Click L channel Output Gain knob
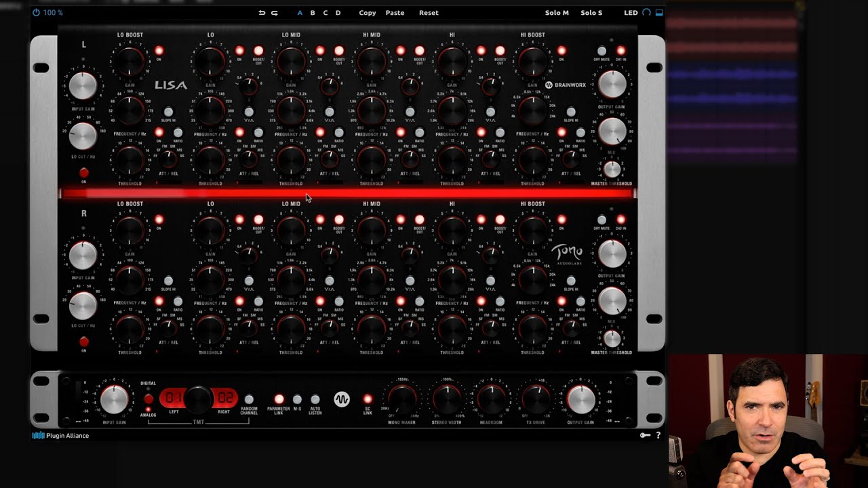The width and height of the screenshot is (868, 488). [612, 85]
